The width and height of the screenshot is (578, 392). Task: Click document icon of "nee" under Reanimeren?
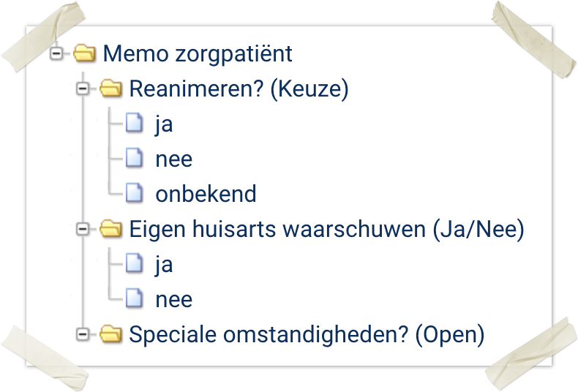[x=133, y=159]
